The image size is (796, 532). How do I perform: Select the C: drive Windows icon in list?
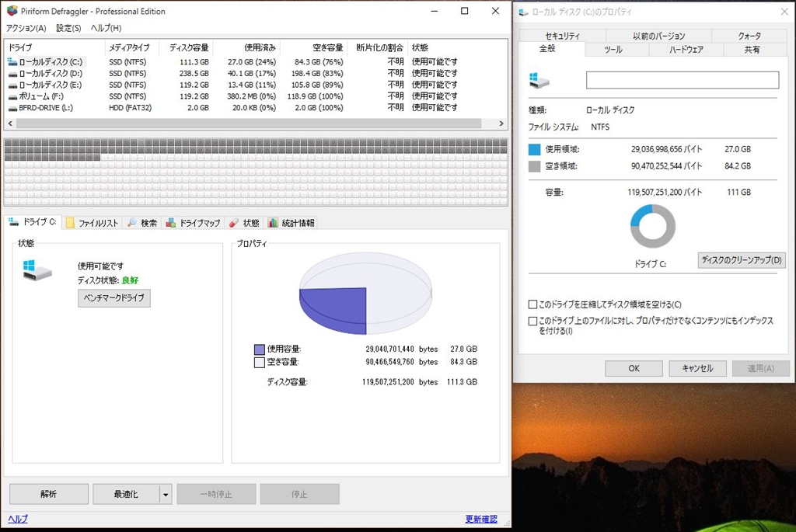pyautogui.click(x=12, y=62)
